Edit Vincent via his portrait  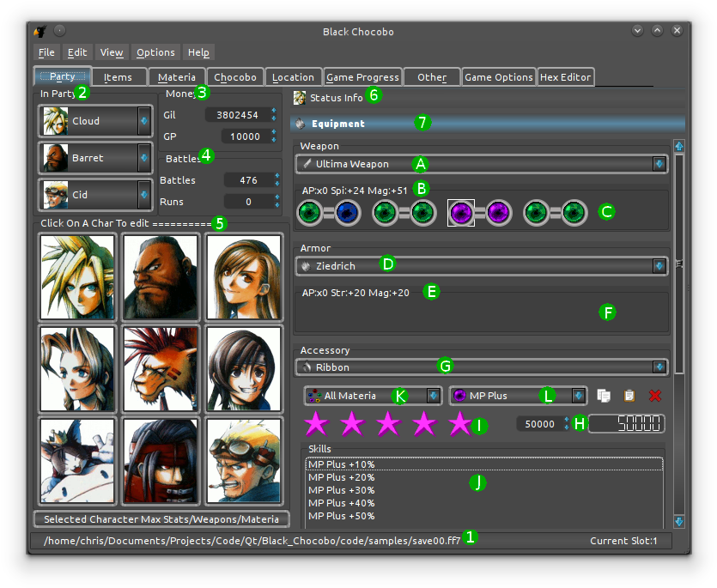pos(161,461)
